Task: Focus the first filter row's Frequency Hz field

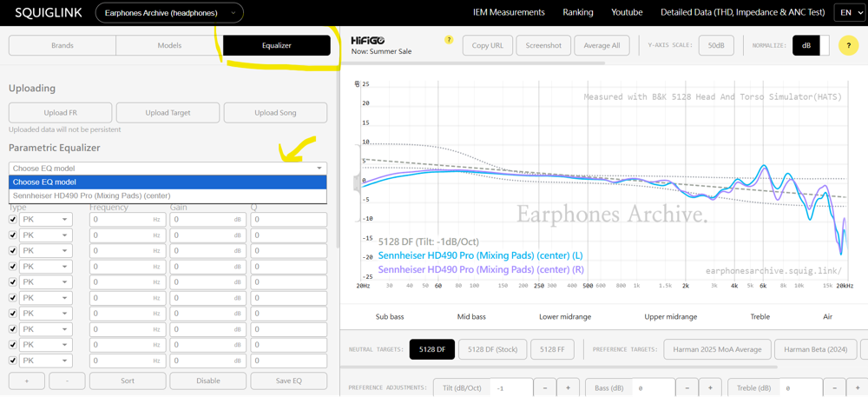Action: click(x=128, y=220)
